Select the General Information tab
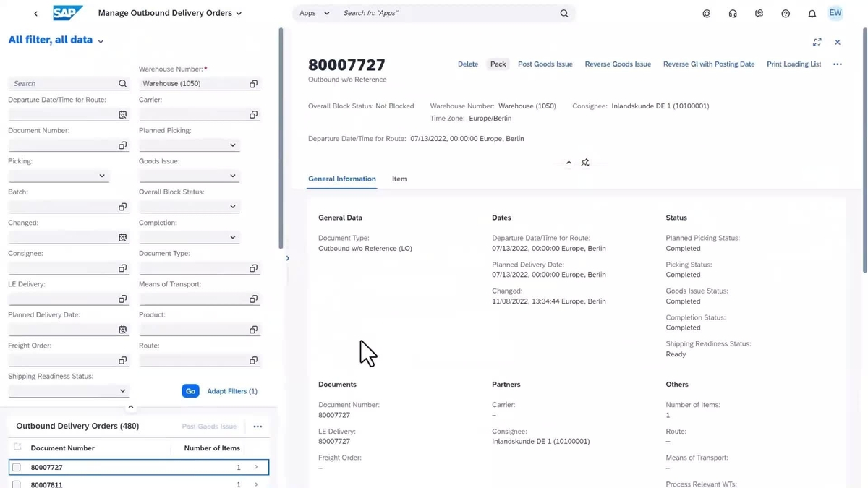This screenshot has width=868, height=488. coord(341,179)
